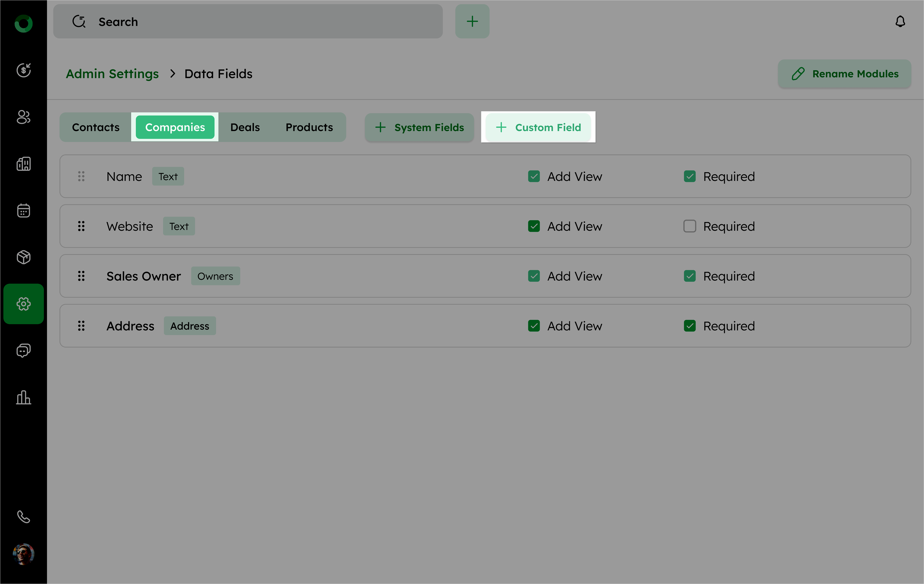Click the notification bell icon
Image resolution: width=924 pixels, height=584 pixels.
[x=900, y=22]
